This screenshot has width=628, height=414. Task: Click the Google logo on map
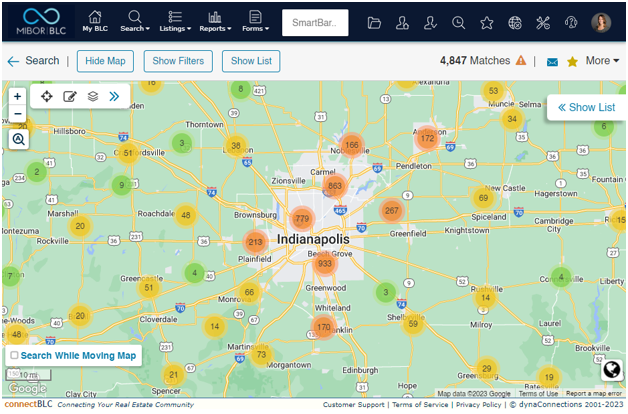28,388
